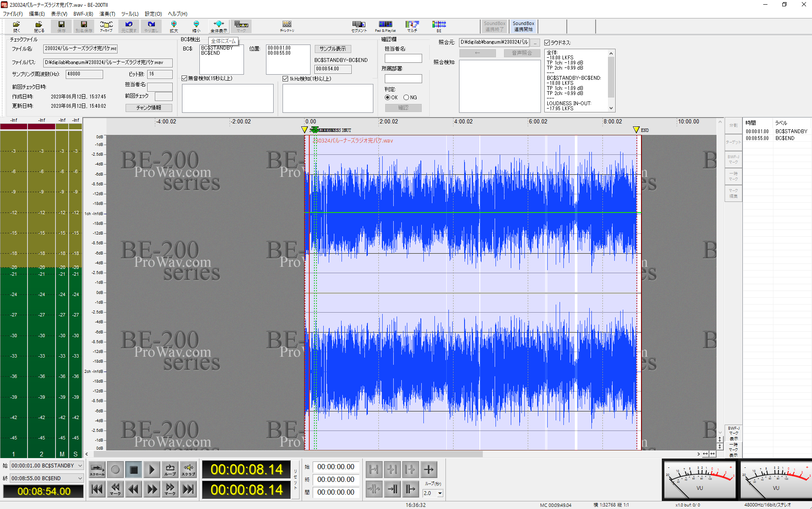
Task: Open the ツール(L) menu
Action: click(130, 14)
